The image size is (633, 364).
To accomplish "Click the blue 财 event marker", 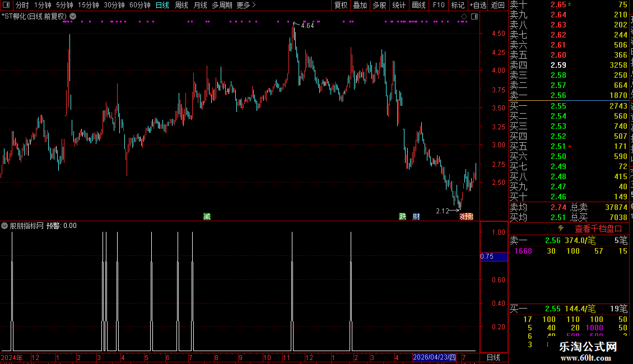I will pos(416,216).
